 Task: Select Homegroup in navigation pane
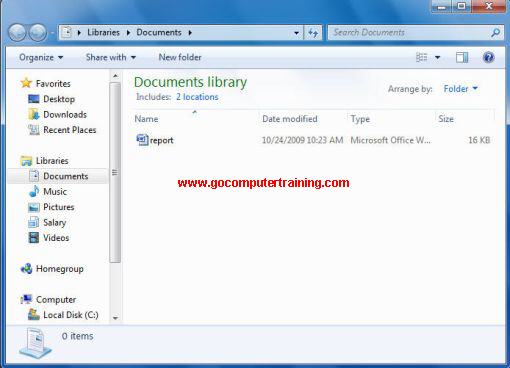click(x=60, y=269)
